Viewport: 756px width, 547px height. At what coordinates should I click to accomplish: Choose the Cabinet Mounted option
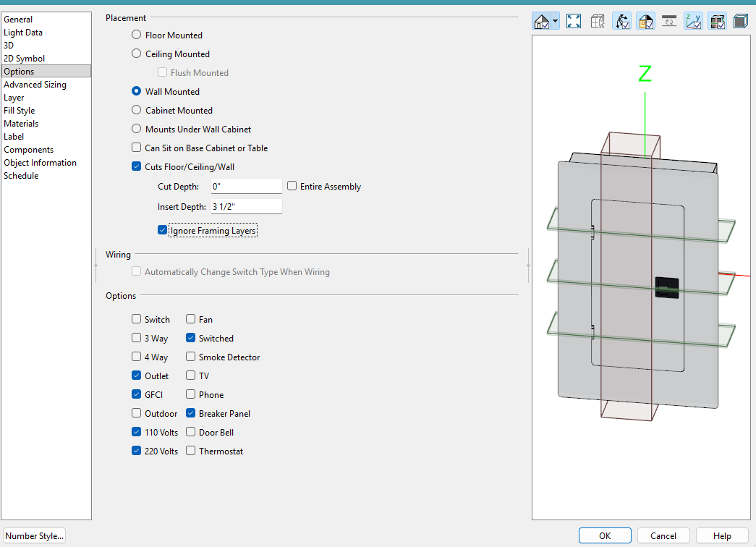point(137,110)
